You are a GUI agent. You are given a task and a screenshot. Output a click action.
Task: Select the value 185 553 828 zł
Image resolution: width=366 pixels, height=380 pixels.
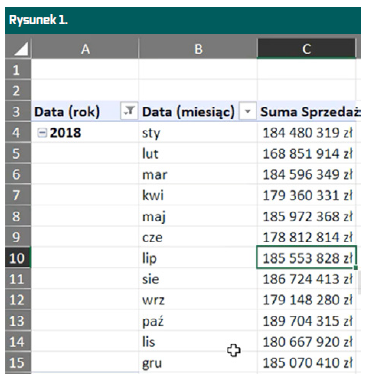coord(307,258)
